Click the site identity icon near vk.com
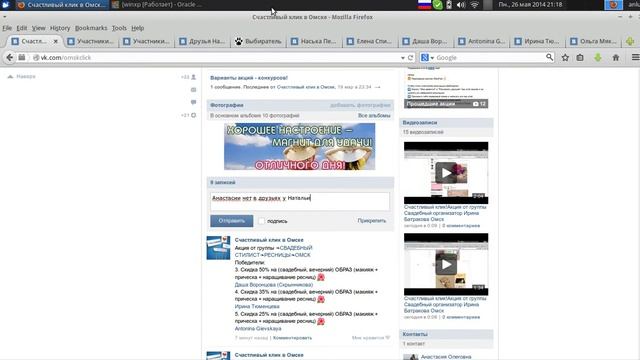Image resolution: width=640 pixels, height=360 pixels. [x=36, y=58]
